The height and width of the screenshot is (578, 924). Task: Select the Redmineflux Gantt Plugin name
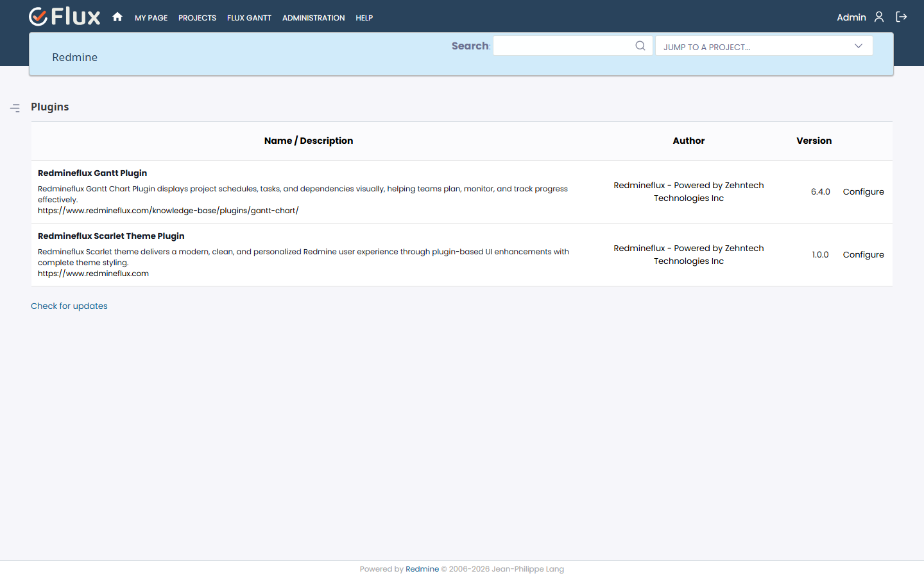(92, 173)
